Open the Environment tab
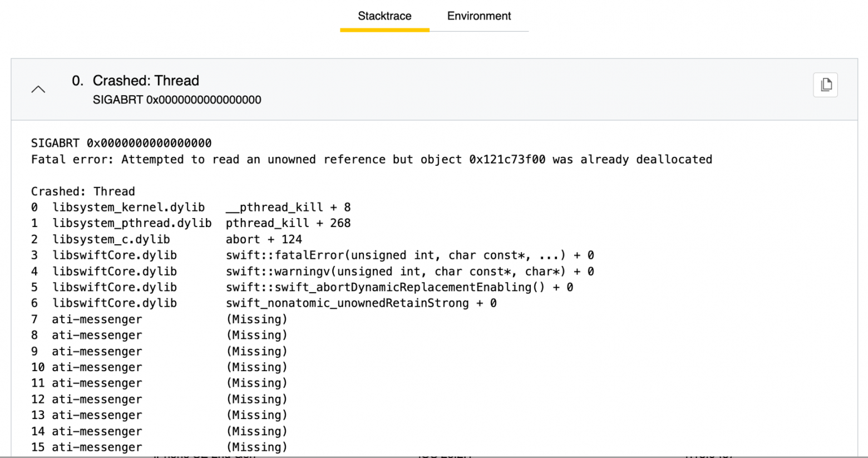 (479, 16)
